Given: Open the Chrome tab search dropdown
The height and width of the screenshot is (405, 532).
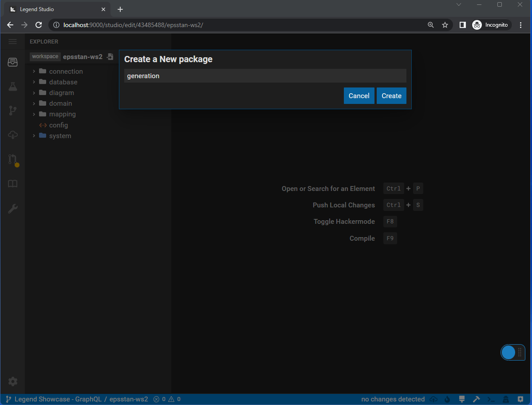Looking at the screenshot, I should point(459,4).
